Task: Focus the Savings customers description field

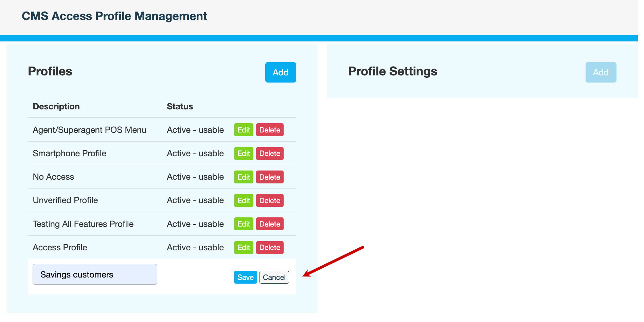Action: point(95,274)
